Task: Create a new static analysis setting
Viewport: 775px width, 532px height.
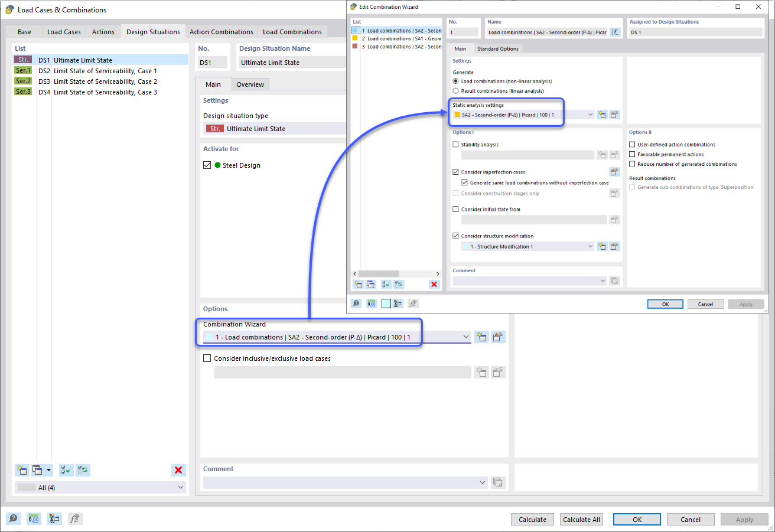Action: pyautogui.click(x=602, y=115)
